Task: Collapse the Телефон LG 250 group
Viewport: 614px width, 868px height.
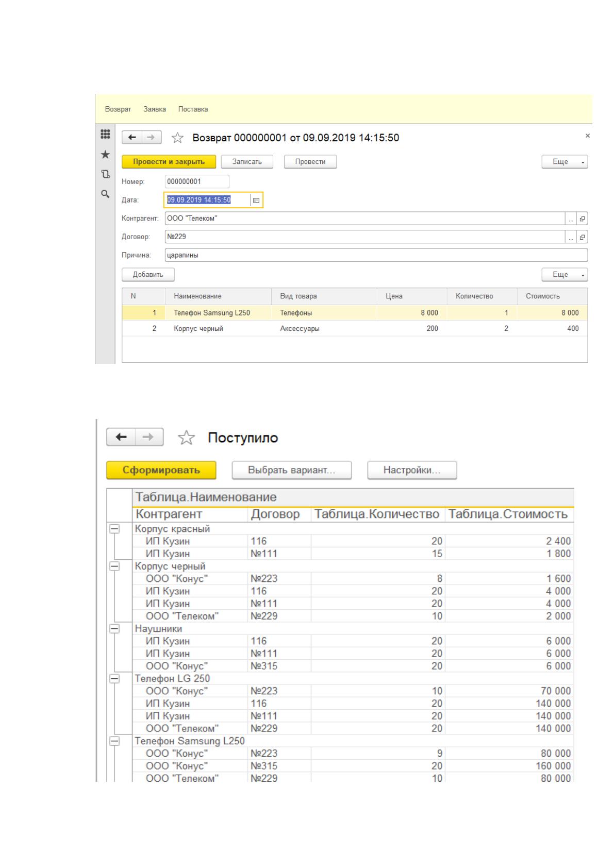Action: [114, 679]
